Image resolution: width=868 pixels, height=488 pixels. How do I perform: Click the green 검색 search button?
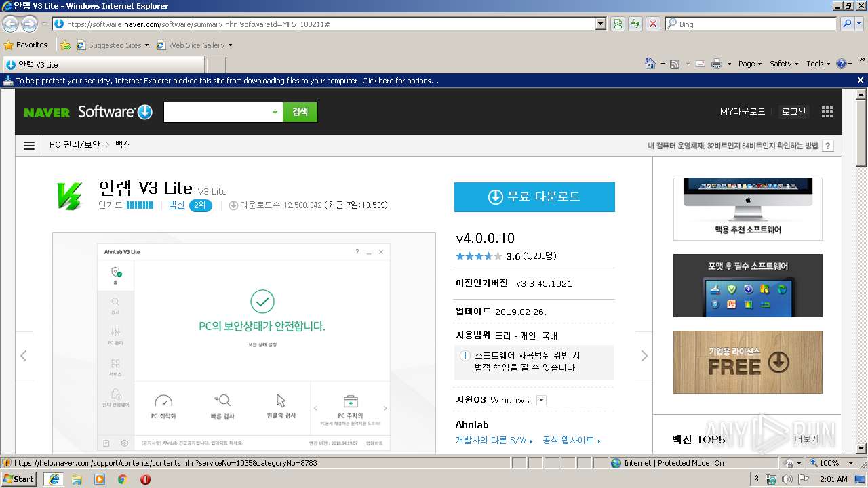click(300, 113)
